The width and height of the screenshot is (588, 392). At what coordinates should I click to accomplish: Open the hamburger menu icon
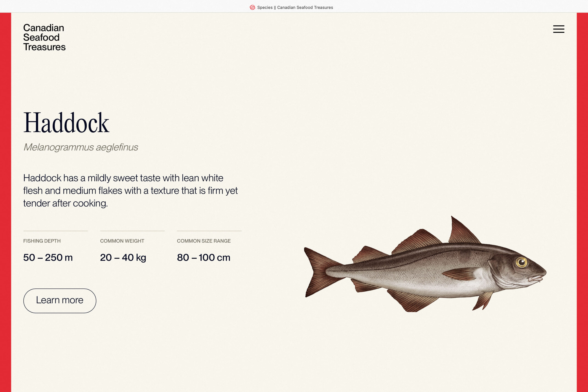coord(559,29)
